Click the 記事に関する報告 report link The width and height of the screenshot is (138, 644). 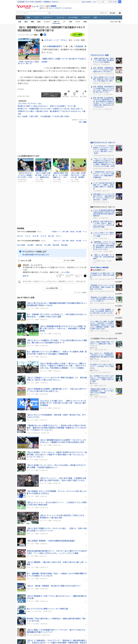click(x=23, y=96)
